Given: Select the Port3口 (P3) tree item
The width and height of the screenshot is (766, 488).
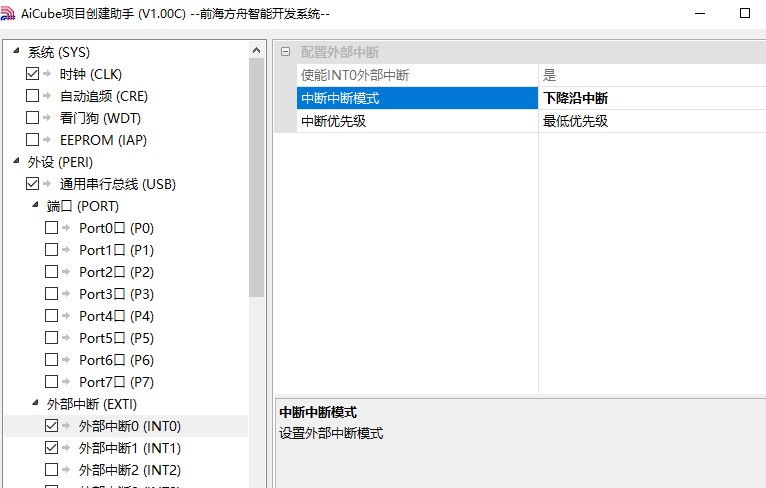Looking at the screenshot, I should pos(116,294).
